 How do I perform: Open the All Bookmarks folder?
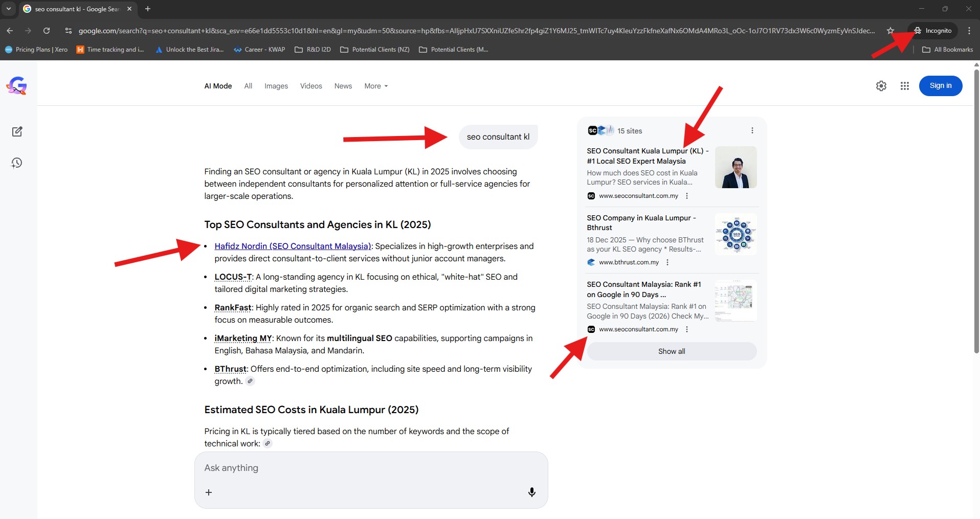[948, 50]
